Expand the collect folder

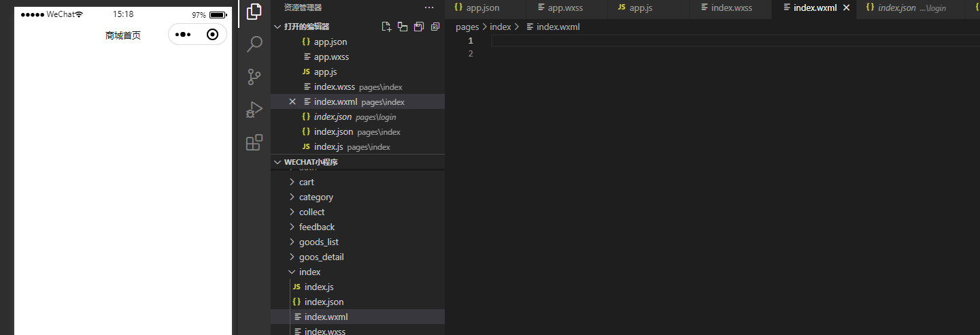tap(358, 212)
